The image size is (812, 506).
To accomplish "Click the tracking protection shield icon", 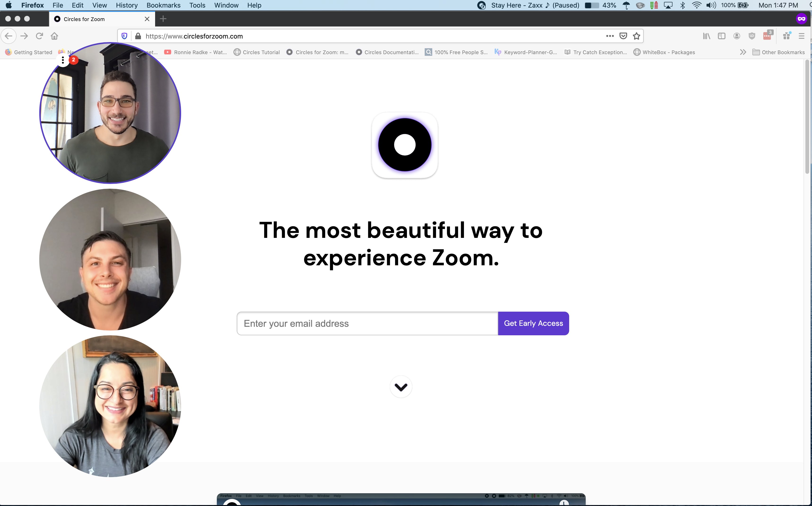I will click(x=124, y=36).
